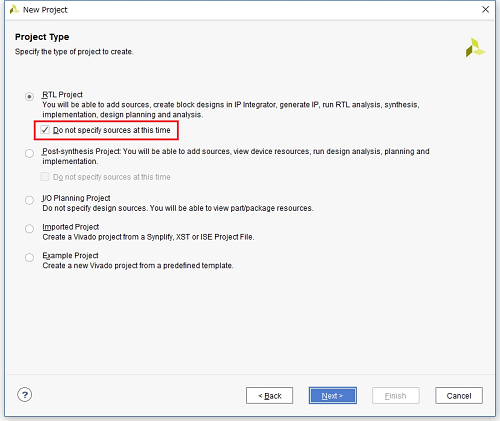Close the New Project dialog

[486, 9]
